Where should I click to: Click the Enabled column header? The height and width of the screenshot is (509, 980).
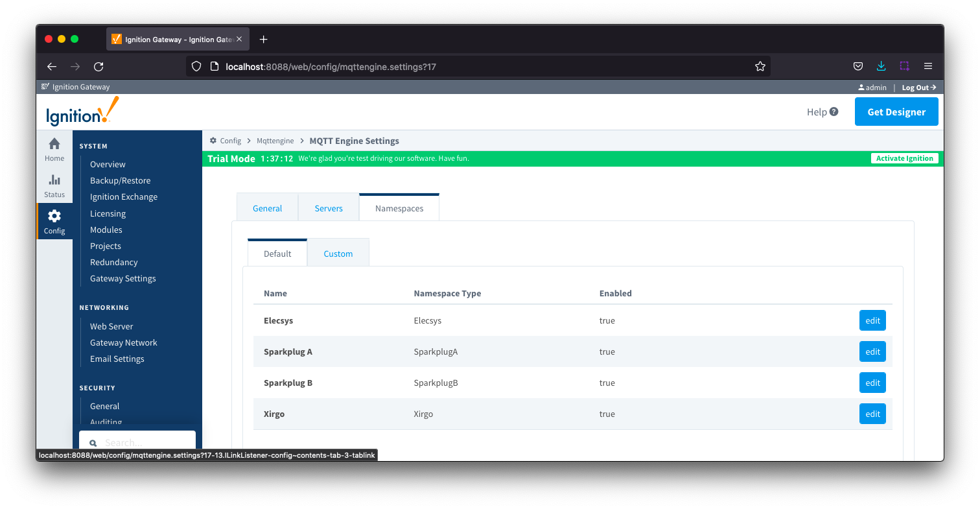pyautogui.click(x=615, y=293)
